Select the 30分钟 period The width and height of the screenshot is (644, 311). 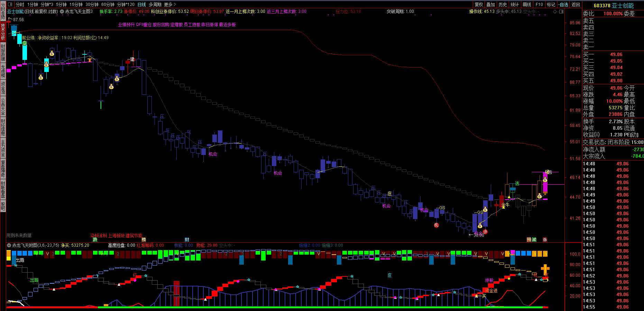pos(92,4)
